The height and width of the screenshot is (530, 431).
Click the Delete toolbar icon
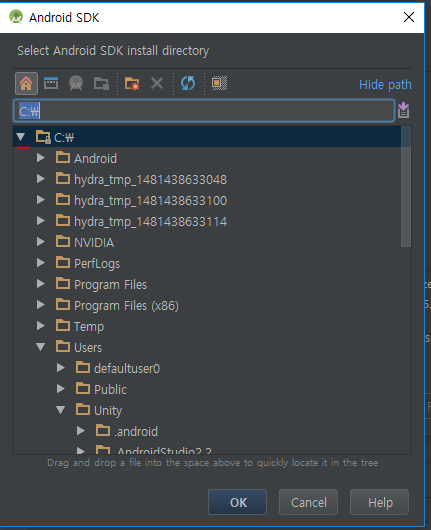157,83
